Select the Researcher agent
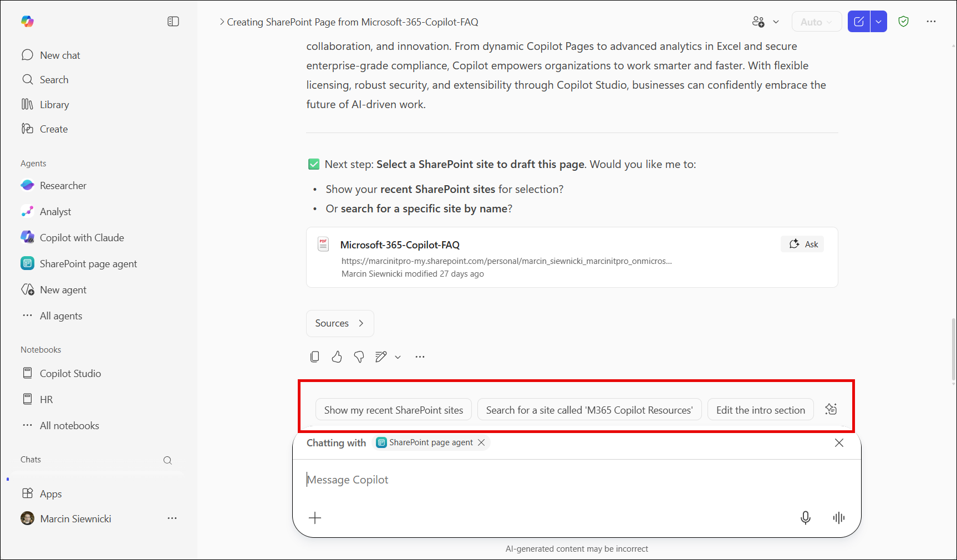The width and height of the screenshot is (957, 560). (63, 186)
